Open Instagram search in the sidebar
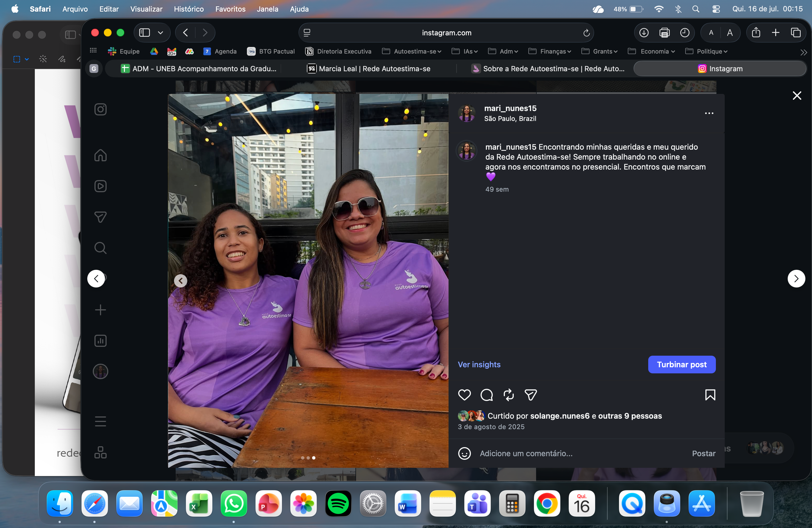This screenshot has height=528, width=812. [x=100, y=248]
